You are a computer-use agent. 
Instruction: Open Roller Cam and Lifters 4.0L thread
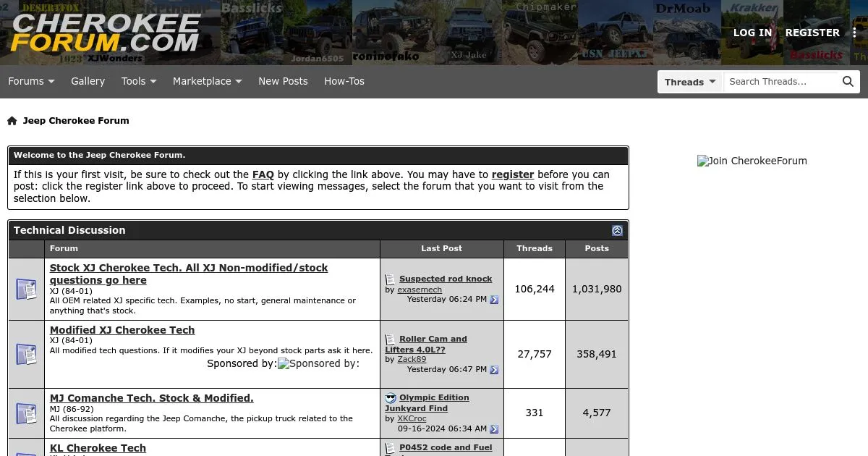click(426, 344)
